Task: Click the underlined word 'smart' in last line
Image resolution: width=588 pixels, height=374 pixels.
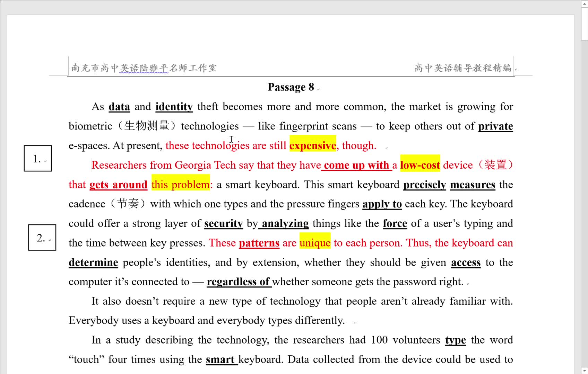Action: point(220,359)
